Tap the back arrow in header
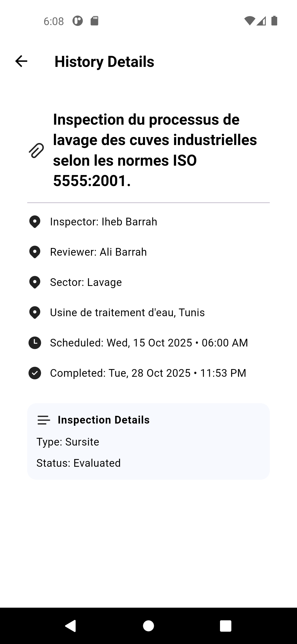The image size is (297, 644). click(21, 61)
